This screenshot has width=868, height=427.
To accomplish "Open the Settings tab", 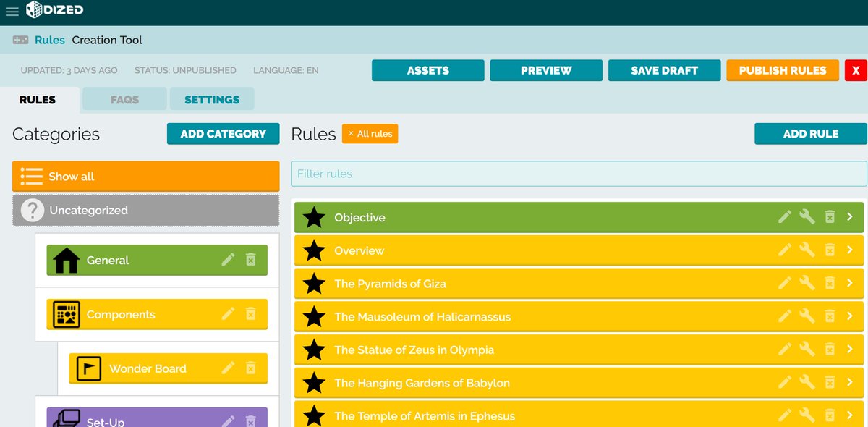I will click(x=212, y=100).
